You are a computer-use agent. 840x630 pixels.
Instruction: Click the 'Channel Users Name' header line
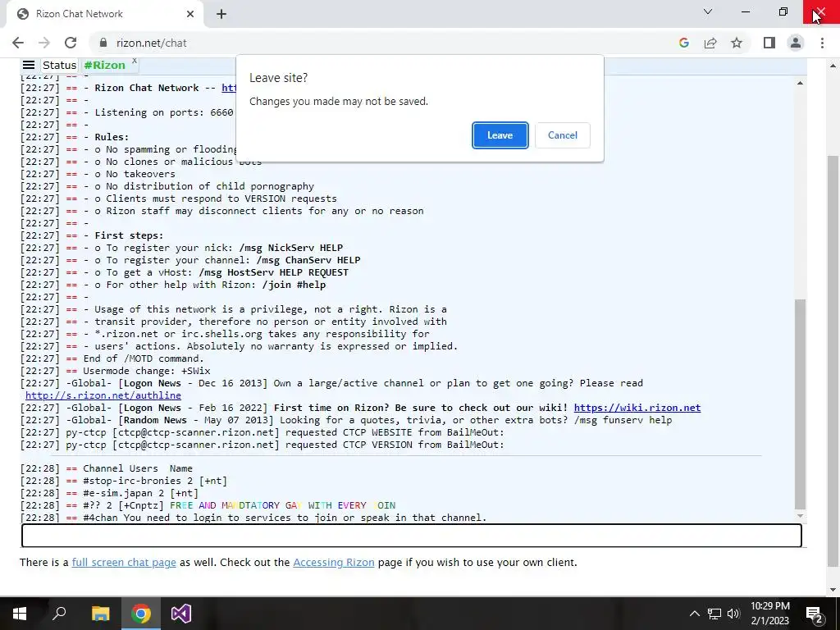point(137,468)
